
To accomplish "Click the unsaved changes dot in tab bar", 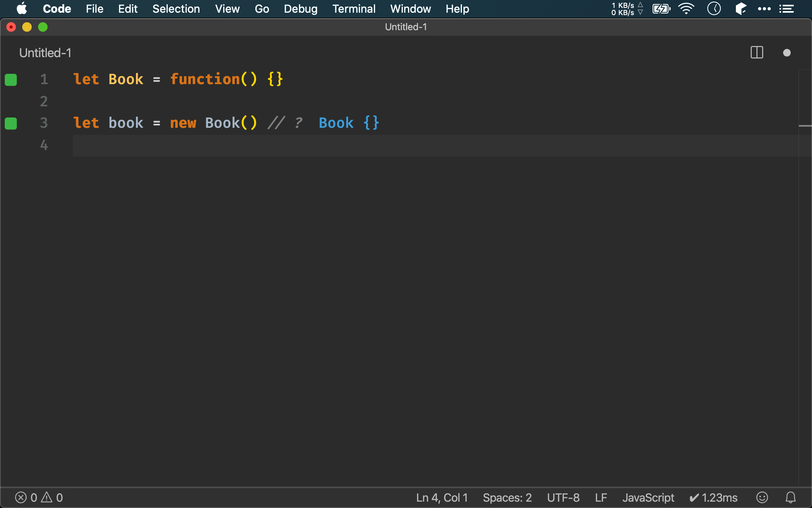I will click(787, 53).
